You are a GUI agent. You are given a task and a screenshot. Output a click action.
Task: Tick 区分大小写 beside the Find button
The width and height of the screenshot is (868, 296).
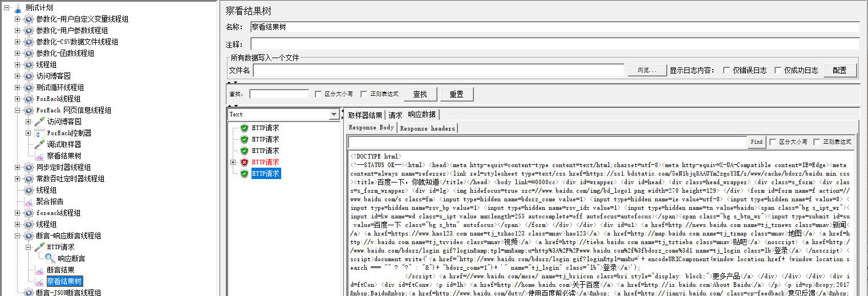773,141
